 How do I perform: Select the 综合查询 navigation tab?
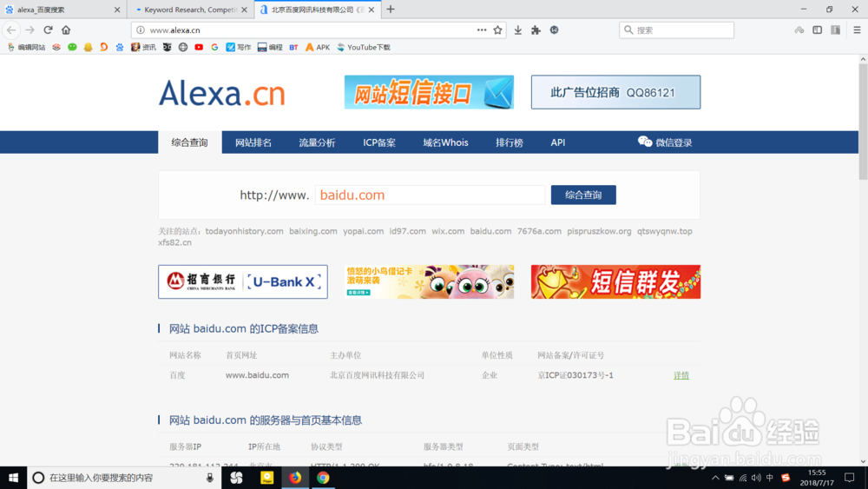point(190,142)
